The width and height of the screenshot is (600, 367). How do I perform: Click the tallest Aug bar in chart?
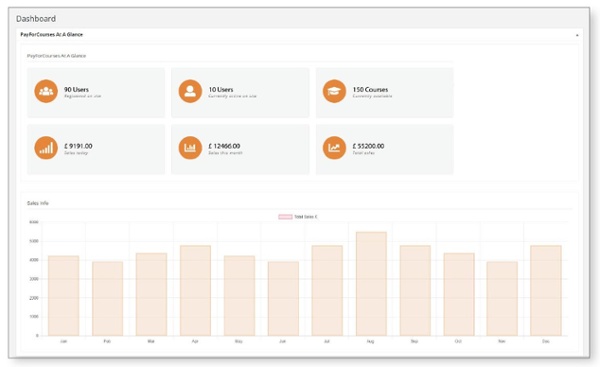[371, 284]
